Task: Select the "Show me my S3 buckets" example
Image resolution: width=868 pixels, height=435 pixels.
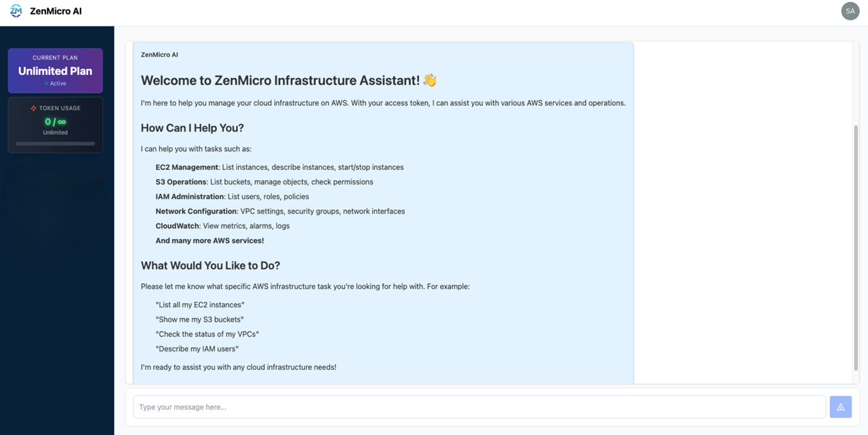Action: click(x=200, y=319)
